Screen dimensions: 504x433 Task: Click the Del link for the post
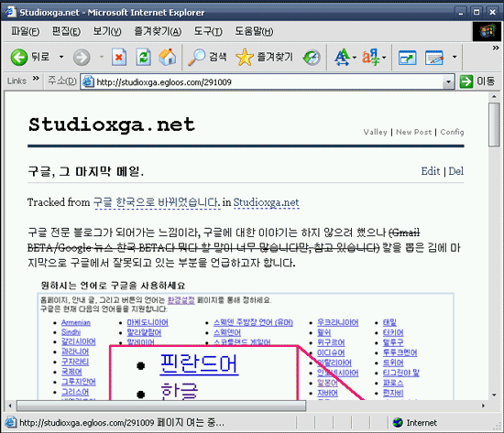[x=456, y=171]
